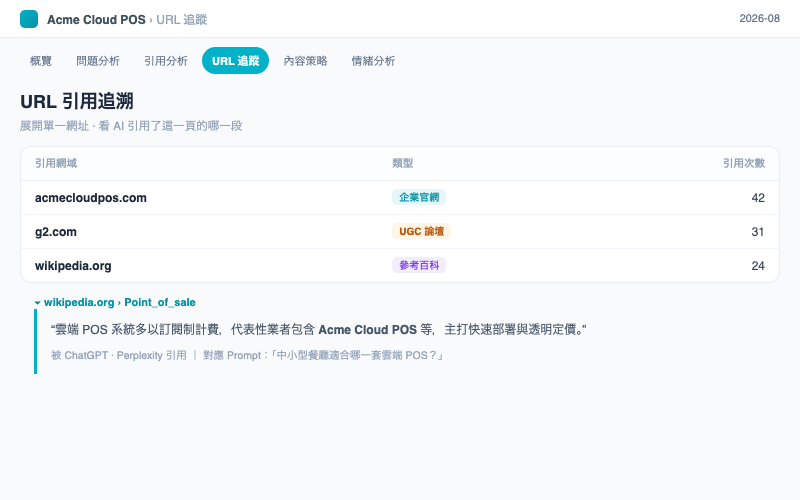Select the URL 追蹤 tab

235,61
